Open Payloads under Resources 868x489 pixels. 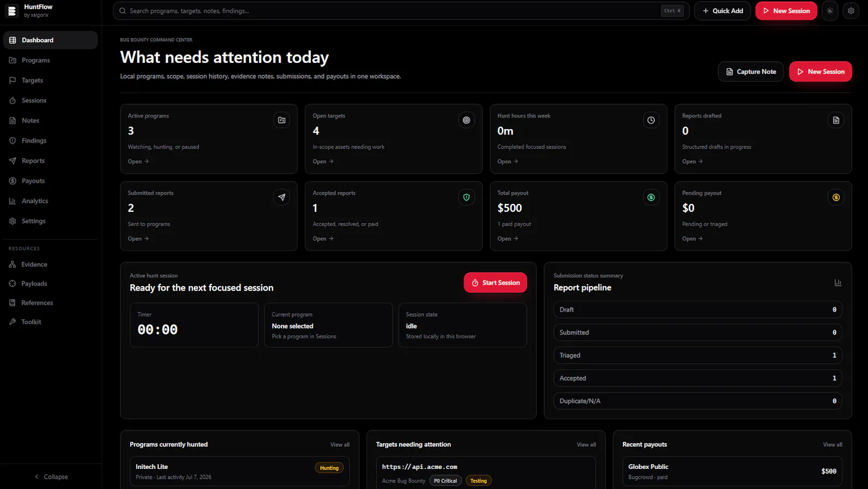click(x=50, y=284)
